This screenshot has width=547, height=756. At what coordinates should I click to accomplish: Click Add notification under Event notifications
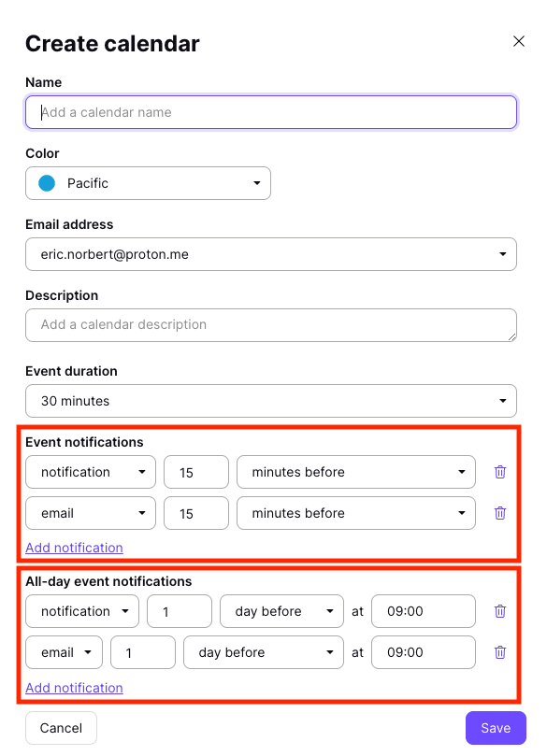pyautogui.click(x=74, y=547)
